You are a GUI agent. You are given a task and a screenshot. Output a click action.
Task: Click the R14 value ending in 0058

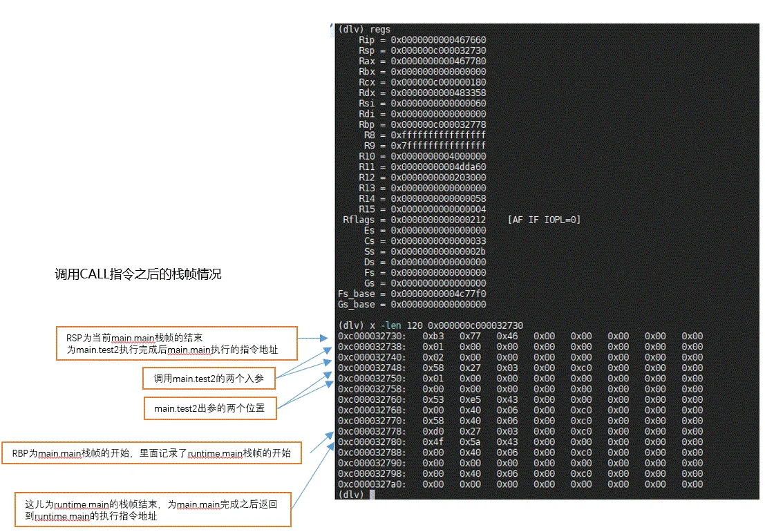tap(438, 198)
